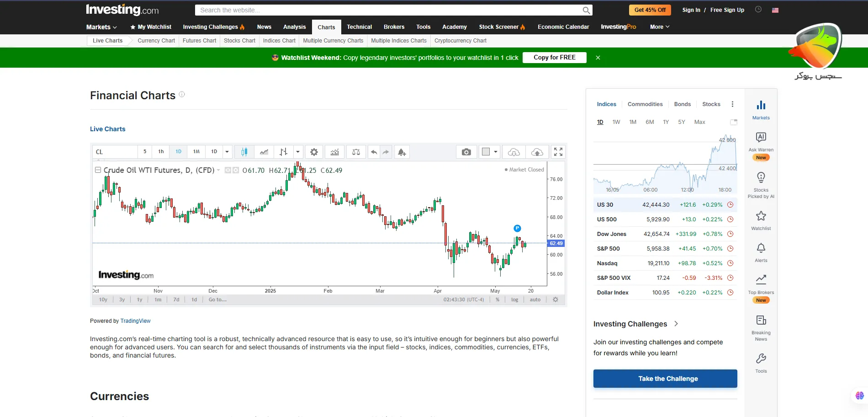Open Ask Warren in the right sidebar
The image size is (868, 417).
[761, 143]
